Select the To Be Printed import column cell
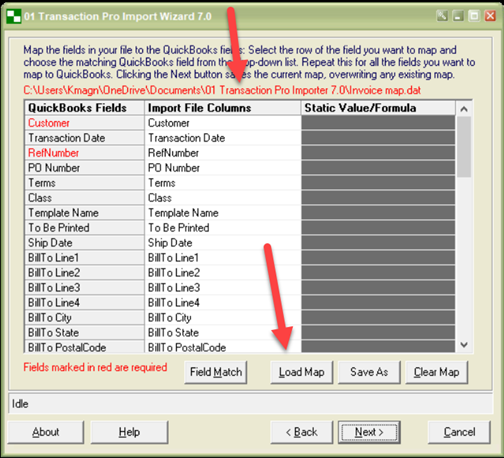 click(x=223, y=228)
